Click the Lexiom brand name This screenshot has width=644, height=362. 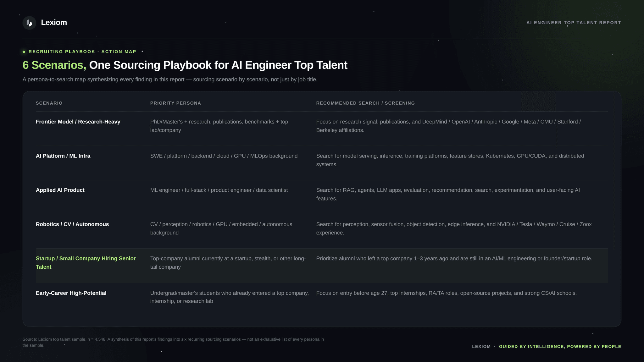(x=54, y=23)
